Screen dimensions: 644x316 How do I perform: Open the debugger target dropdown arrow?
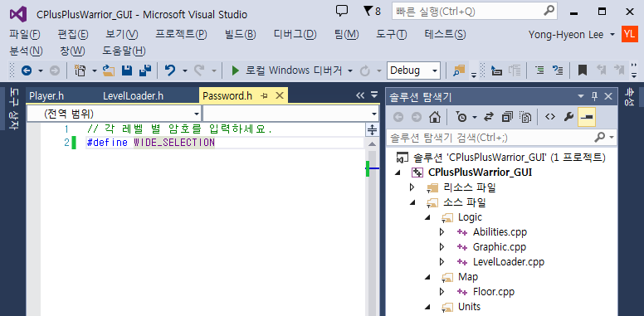coord(350,71)
